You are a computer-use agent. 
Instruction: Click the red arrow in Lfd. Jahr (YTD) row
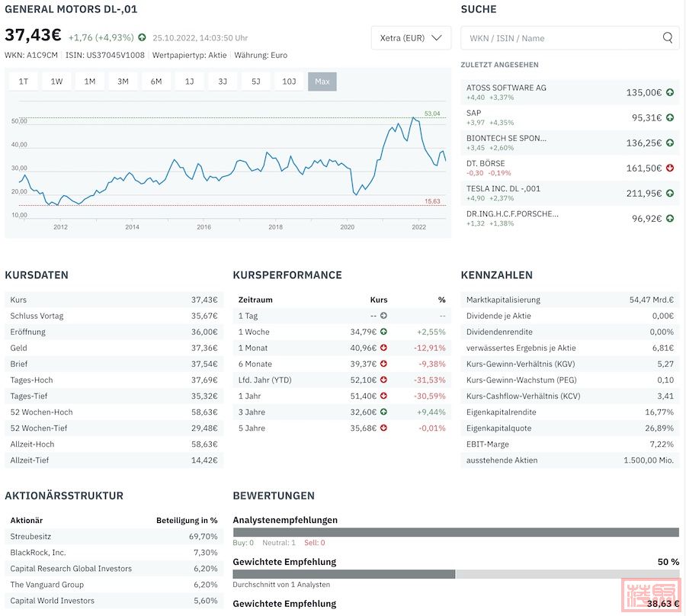click(x=383, y=380)
